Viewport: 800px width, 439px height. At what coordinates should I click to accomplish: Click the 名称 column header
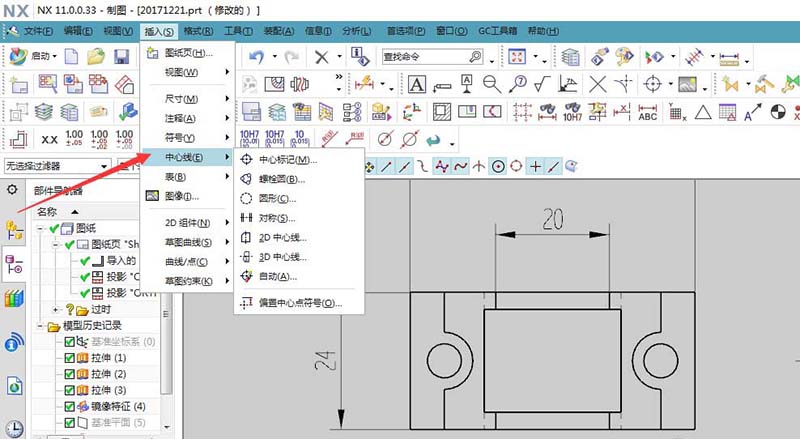[x=47, y=211]
